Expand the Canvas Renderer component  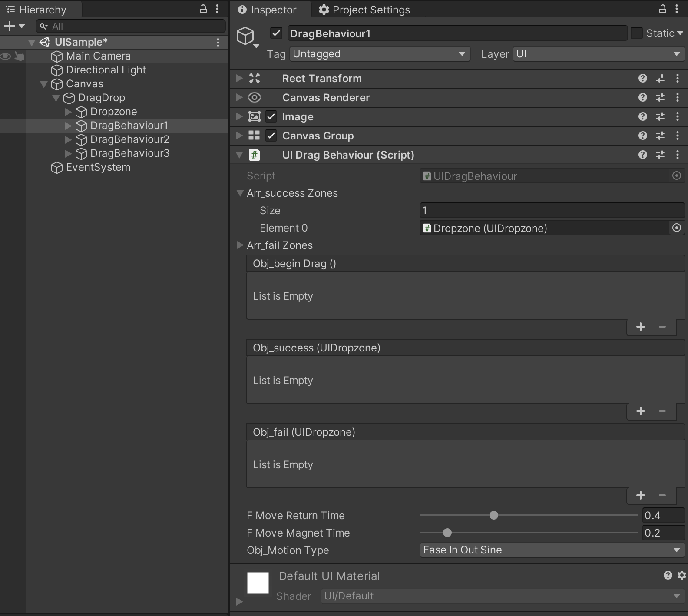[239, 97]
